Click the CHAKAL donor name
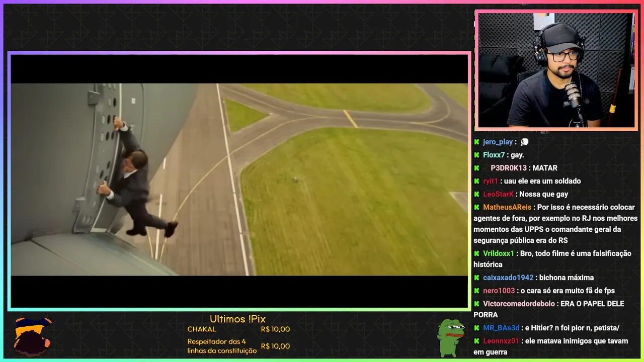644x362 pixels. [202, 329]
